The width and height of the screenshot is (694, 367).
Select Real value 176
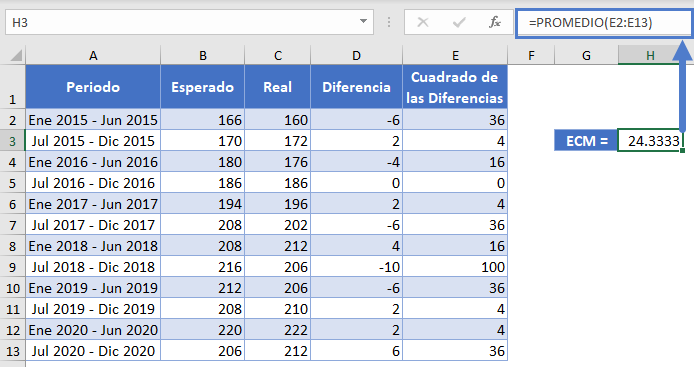[x=278, y=162]
